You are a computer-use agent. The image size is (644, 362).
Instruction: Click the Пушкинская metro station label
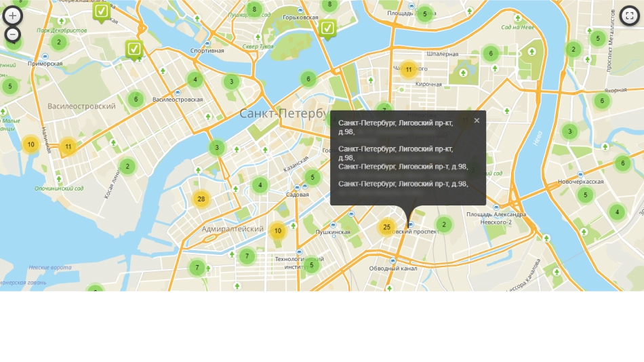[x=333, y=232]
